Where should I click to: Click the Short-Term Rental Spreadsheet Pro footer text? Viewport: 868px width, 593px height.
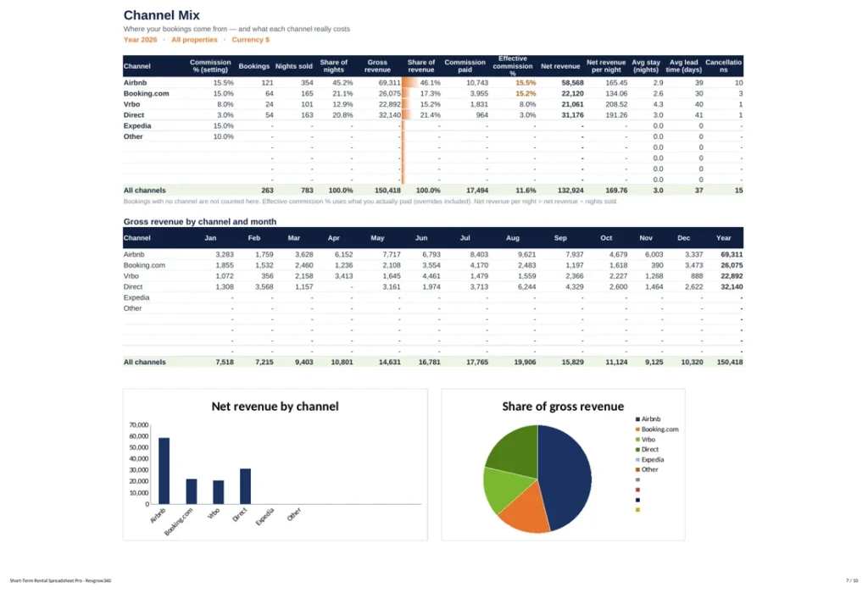(x=60, y=581)
